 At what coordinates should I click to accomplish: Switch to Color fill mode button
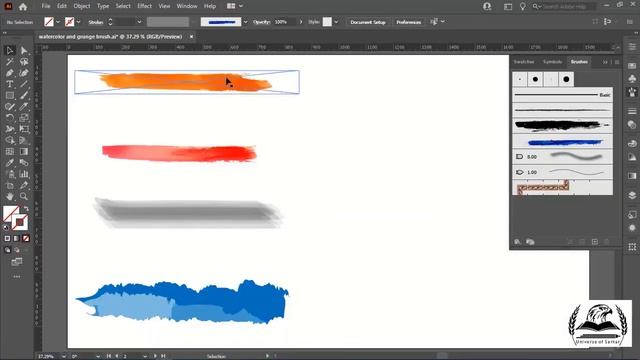coord(7,238)
